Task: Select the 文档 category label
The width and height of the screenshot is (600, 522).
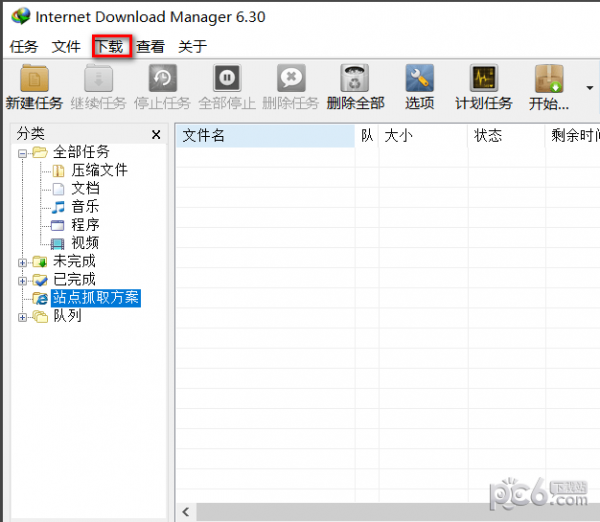Action: pos(85,189)
